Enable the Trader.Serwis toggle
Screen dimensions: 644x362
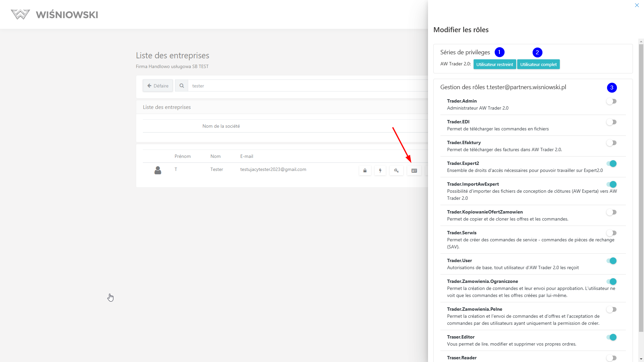611,233
